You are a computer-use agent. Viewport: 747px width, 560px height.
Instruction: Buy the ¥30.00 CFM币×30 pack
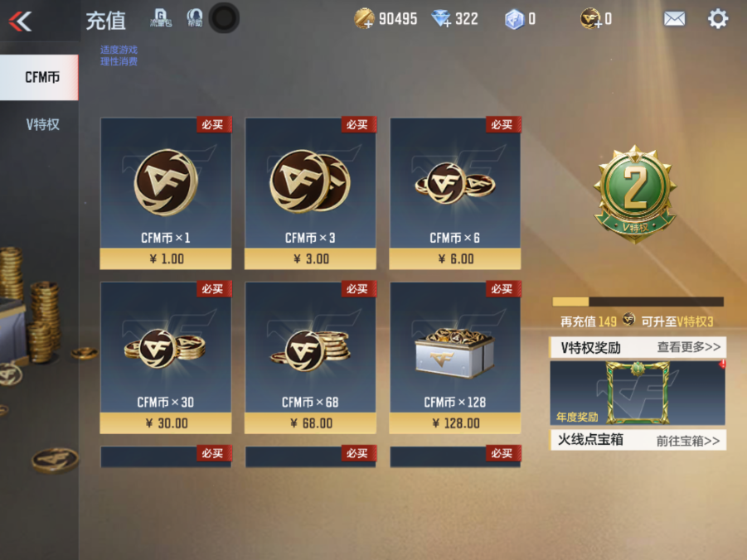166,358
